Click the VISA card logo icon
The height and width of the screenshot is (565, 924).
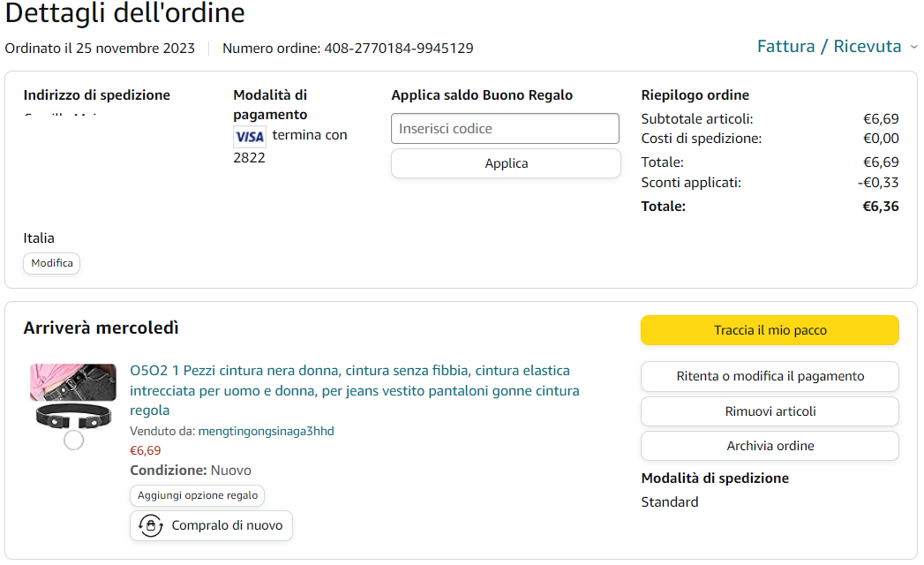pyautogui.click(x=249, y=136)
